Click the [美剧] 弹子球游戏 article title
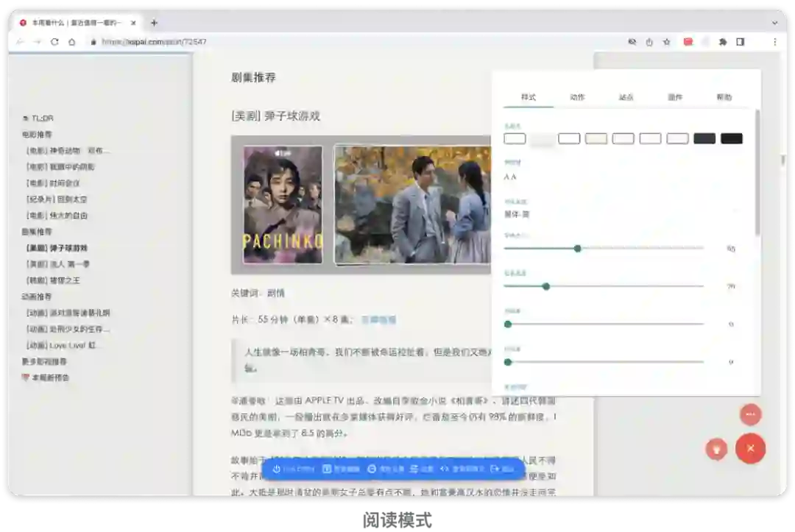The height and width of the screenshot is (532, 795). 276,116
